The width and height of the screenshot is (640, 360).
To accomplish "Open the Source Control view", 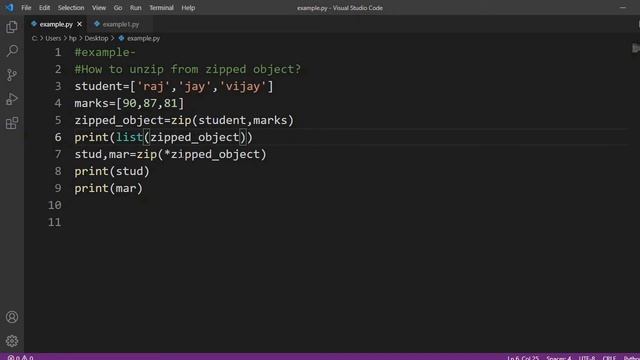I will tap(12, 75).
